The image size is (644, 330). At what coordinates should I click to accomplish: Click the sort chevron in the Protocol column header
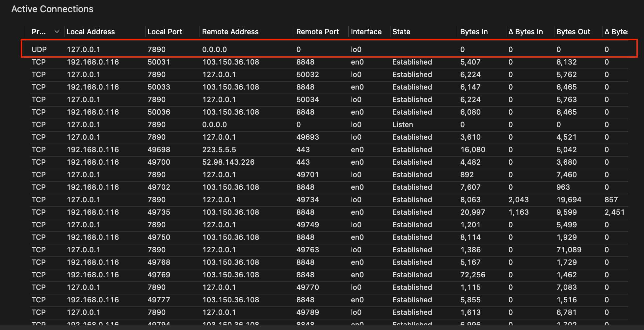click(57, 32)
